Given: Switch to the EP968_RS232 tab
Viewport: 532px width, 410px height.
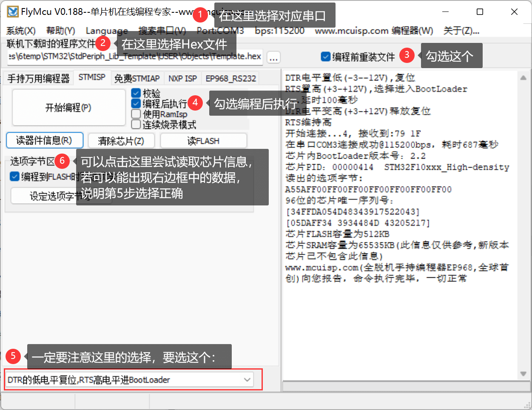Looking at the screenshot, I should point(231,79).
